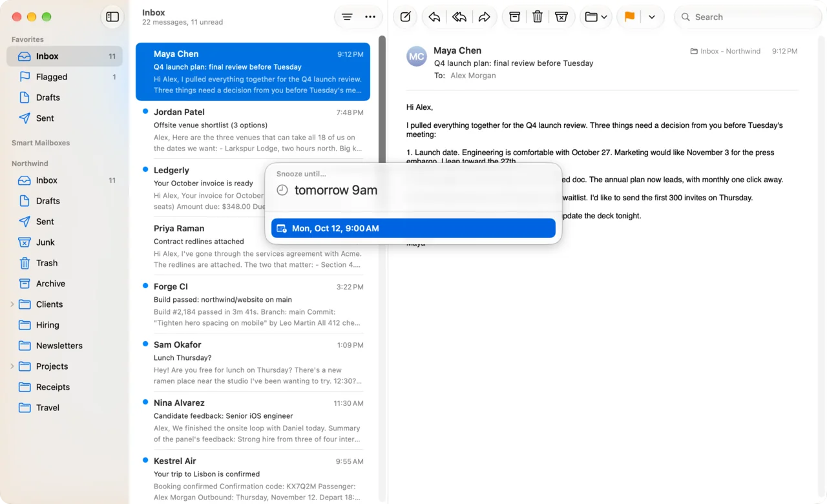Open the Northwind Junk folder

(65, 242)
